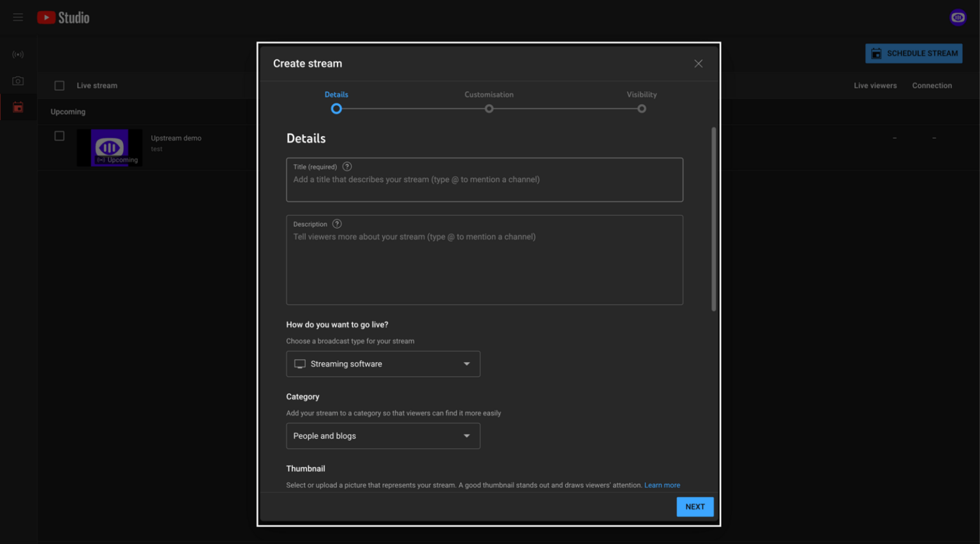This screenshot has width=980, height=544.
Task: Open the Stream icon in sidebar
Action: tap(18, 55)
